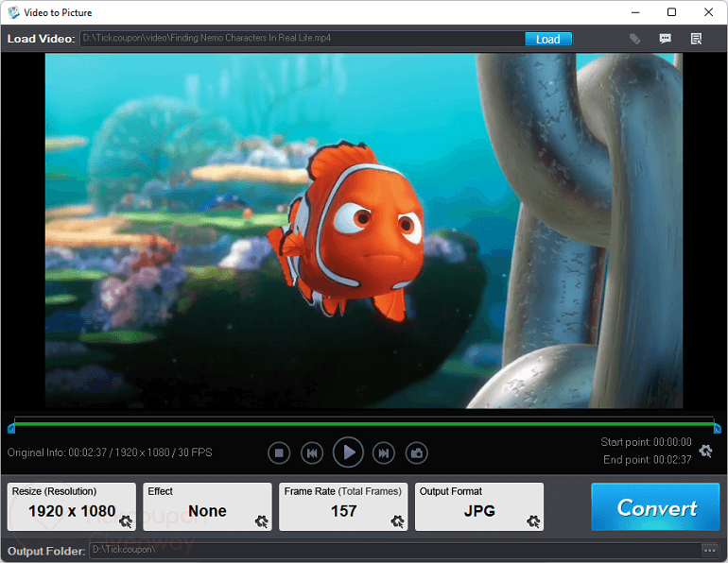
Task: Take a snapshot with camera icon
Action: pos(416,452)
